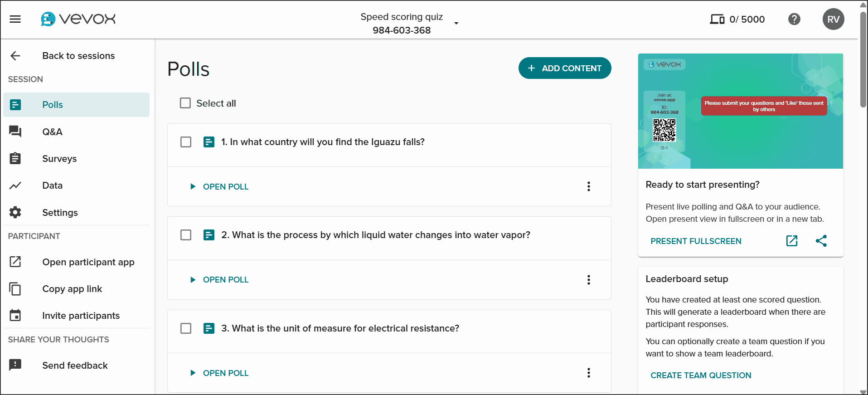Open the Invite participants menu item
This screenshot has width=868, height=395.
point(81,315)
